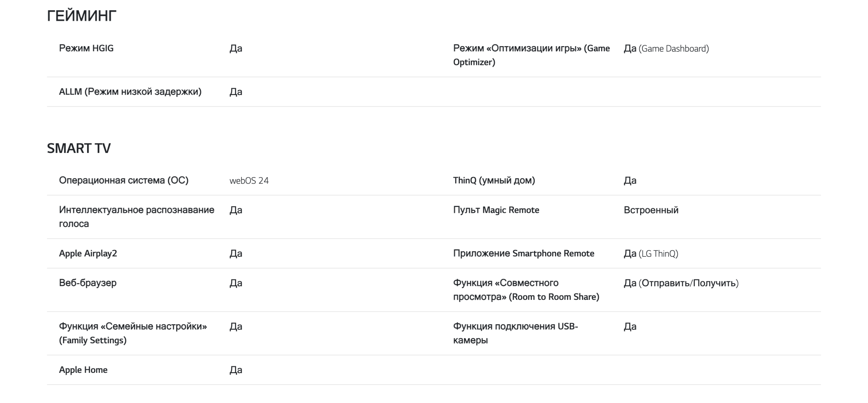Screen dimensions: 868x403
Task: Click the SMART TV section heading
Action: point(79,148)
